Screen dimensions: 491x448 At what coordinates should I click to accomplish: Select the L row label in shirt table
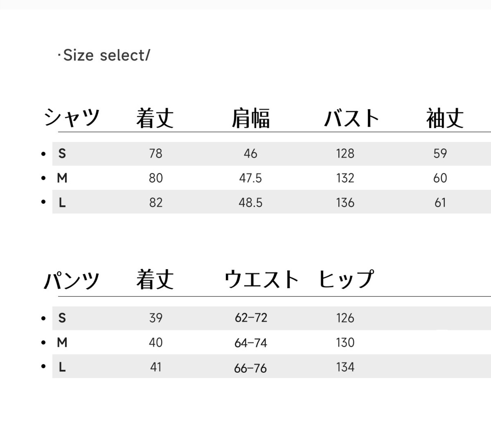(x=62, y=203)
